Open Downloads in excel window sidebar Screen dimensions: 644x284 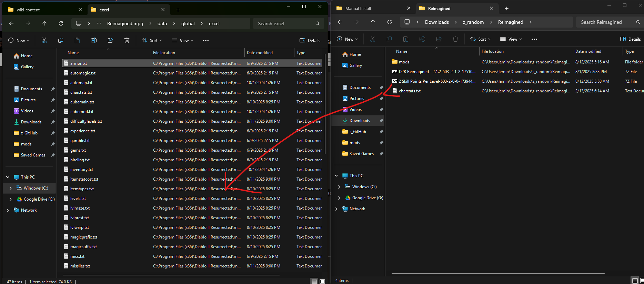pyautogui.click(x=31, y=122)
